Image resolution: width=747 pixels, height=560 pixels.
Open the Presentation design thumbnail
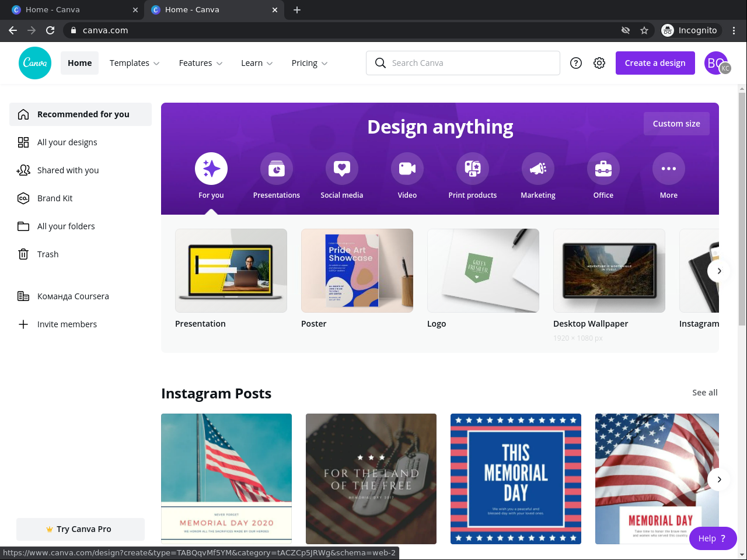pyautogui.click(x=231, y=271)
